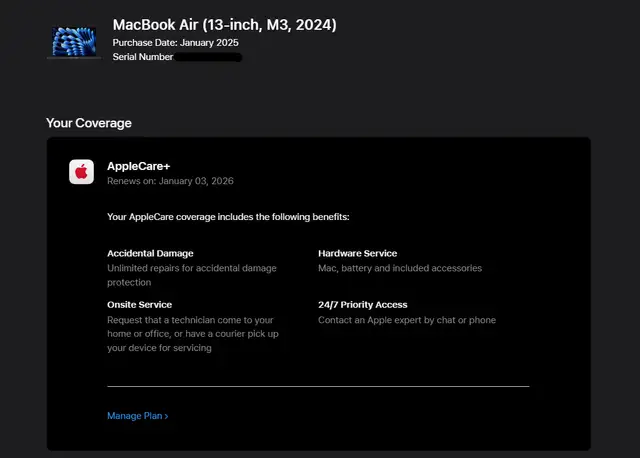Click the MacBook Air product thumbnail
The height and width of the screenshot is (458, 640).
click(x=74, y=43)
